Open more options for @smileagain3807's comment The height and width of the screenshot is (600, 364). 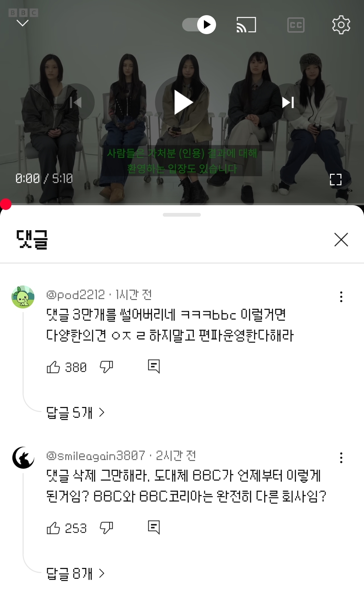[341, 458]
